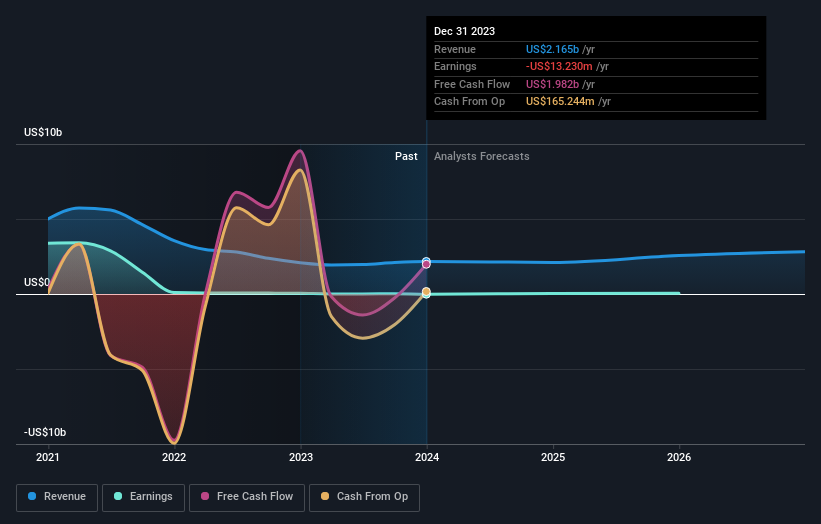Click the Revenue row label in tooltip

[x=454, y=49]
